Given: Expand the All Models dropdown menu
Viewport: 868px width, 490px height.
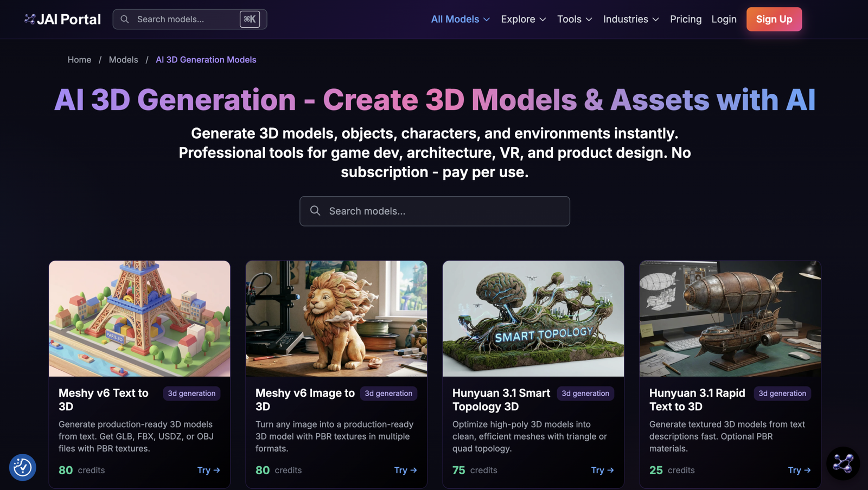Looking at the screenshot, I should pos(461,19).
